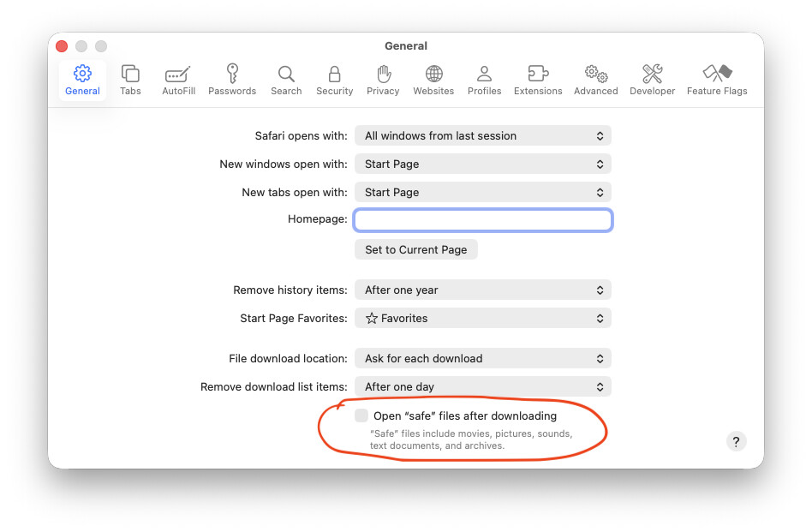
Task: Switch to the Advanced tab
Action: (595, 81)
